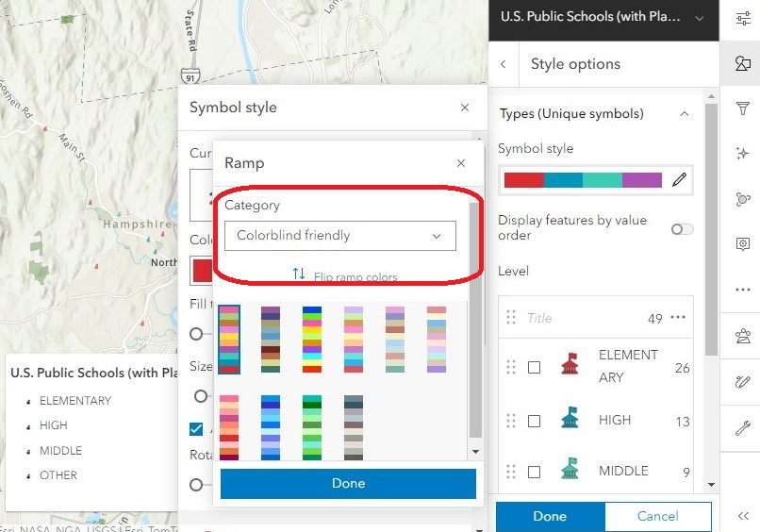
Task: Select the blue shades ramp in second row
Action: (x=271, y=427)
